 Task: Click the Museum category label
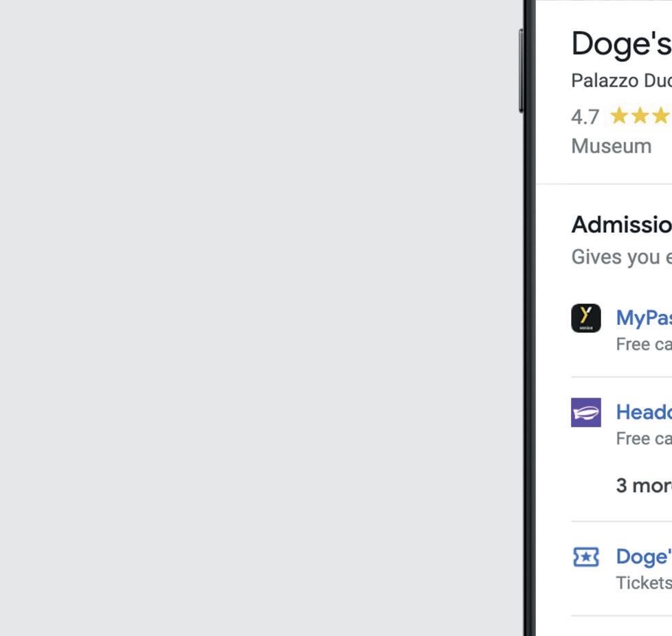[611, 146]
